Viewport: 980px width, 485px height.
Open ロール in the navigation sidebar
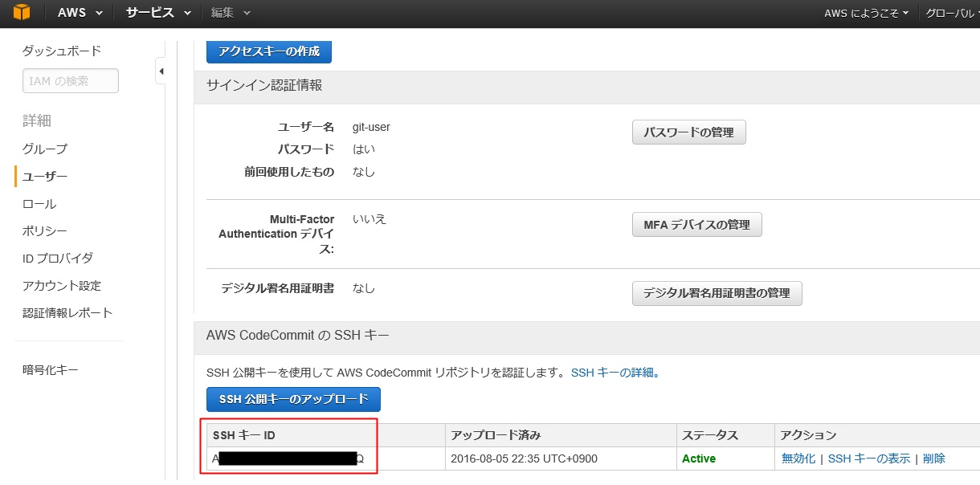(39, 204)
